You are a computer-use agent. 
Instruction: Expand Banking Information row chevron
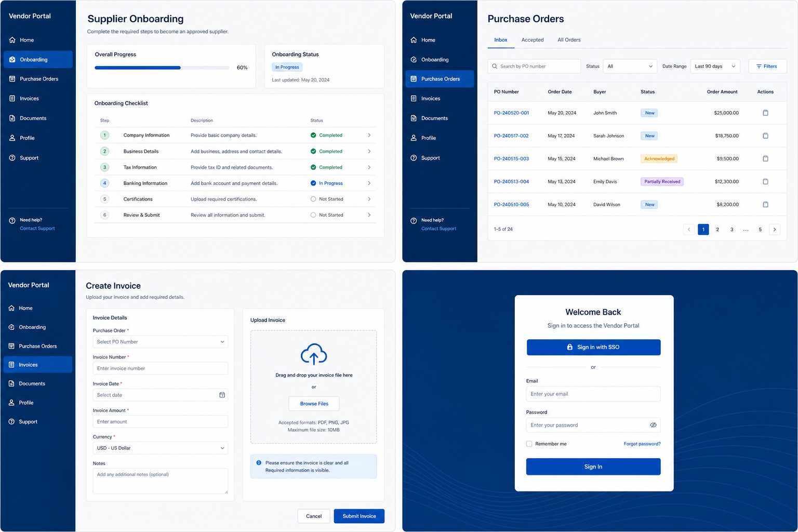pos(369,183)
